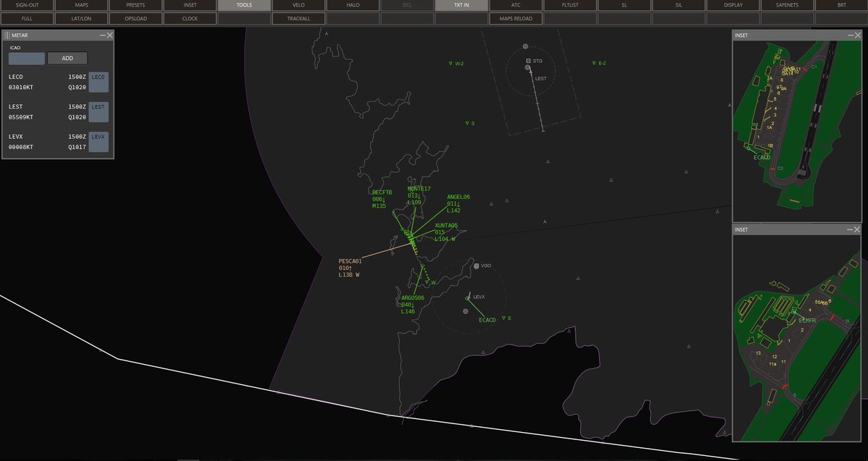This screenshot has width=868, height=461.
Task: Click LEVX wind 00008KT text
Action: (21, 147)
